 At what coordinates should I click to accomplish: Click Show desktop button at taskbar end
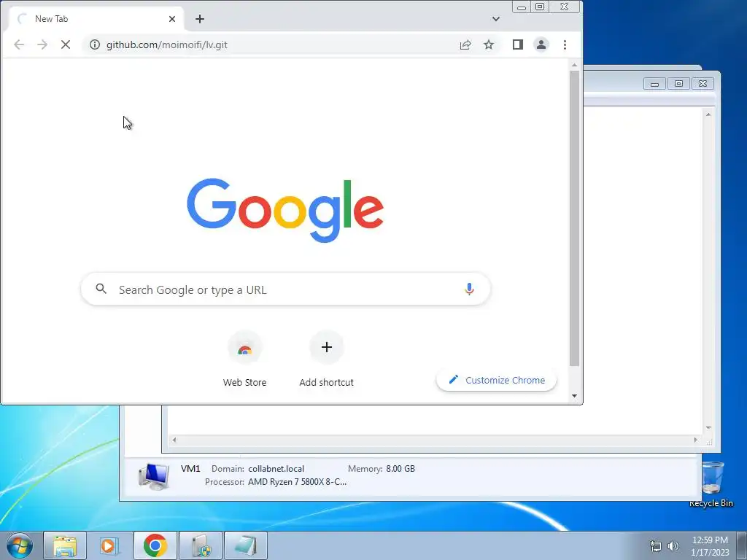(x=742, y=546)
